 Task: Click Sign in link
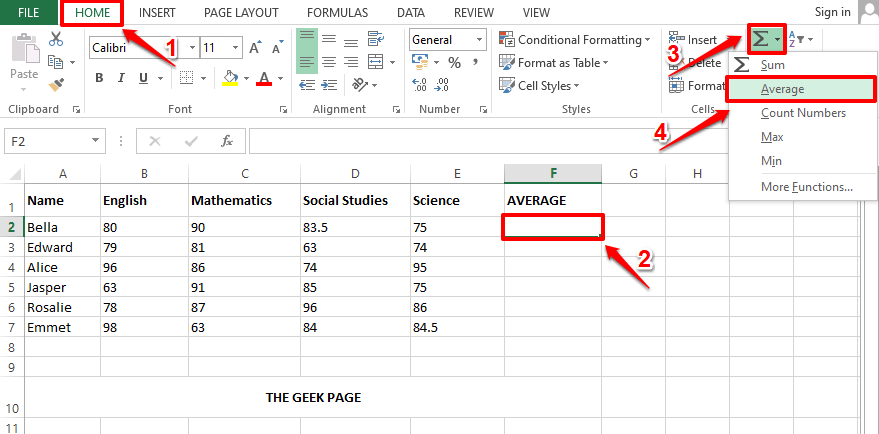click(832, 12)
